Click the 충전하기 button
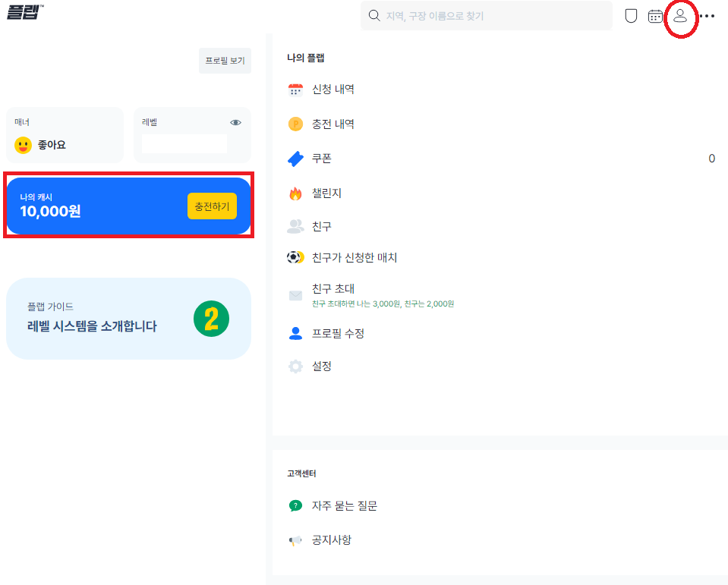The height and width of the screenshot is (585, 728). pos(212,206)
